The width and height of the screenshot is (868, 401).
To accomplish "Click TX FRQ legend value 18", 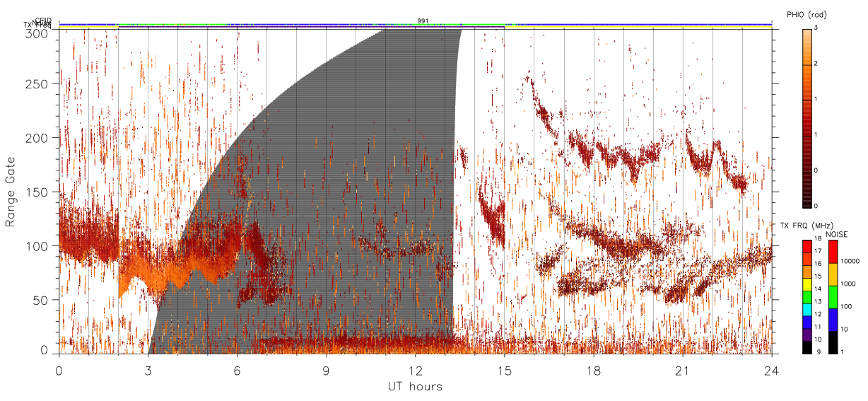I will click(x=819, y=238).
